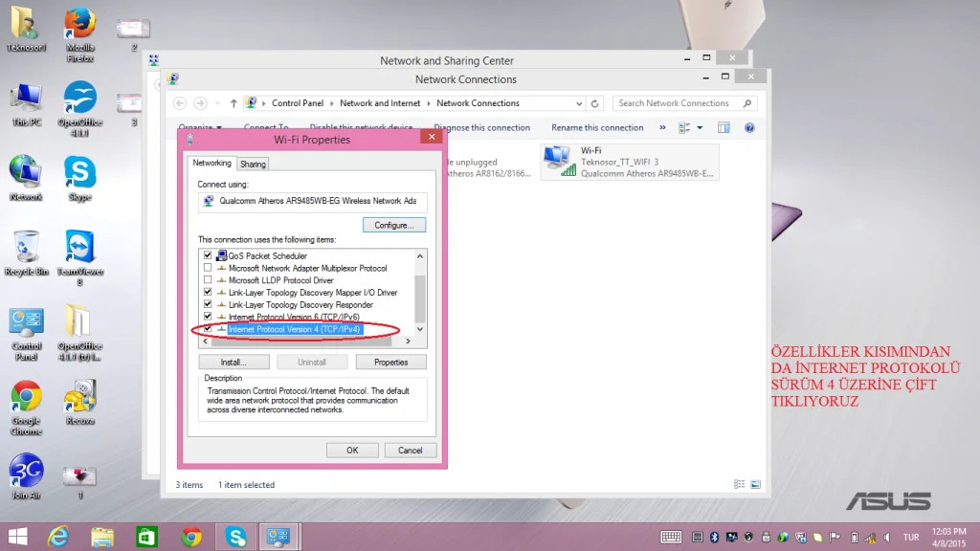Enable Microsoft Network Adapter Multiplexor Protocol
Screen dimensions: 980x551
pyautogui.click(x=208, y=268)
